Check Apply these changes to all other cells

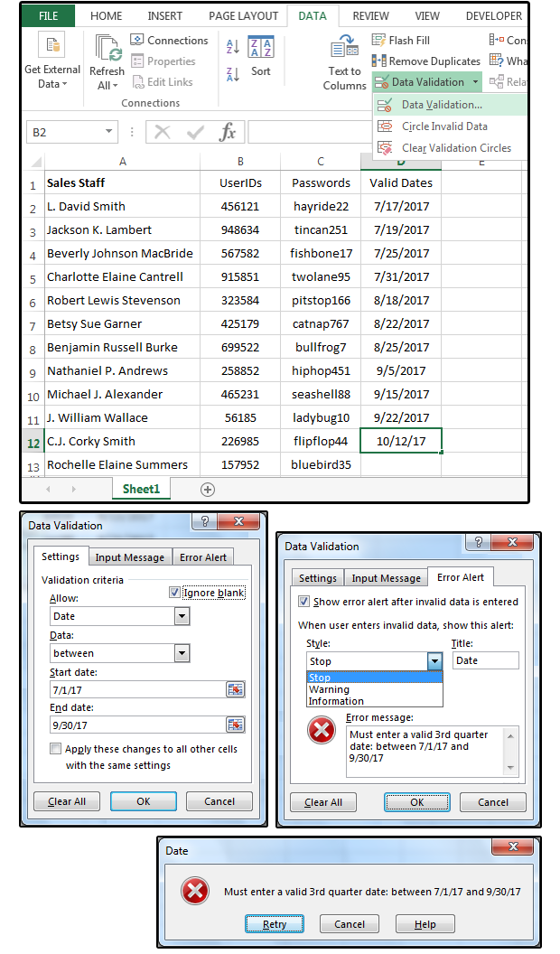tap(55, 748)
